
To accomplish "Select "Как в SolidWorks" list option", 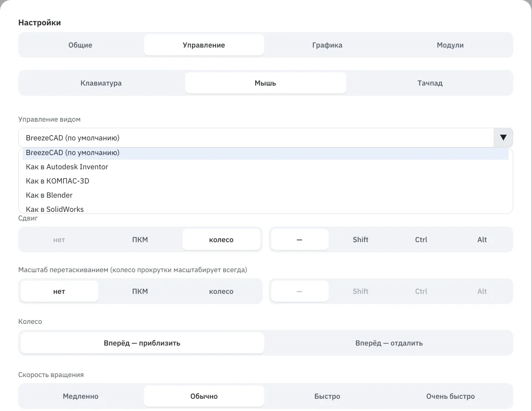I will 266,209.
